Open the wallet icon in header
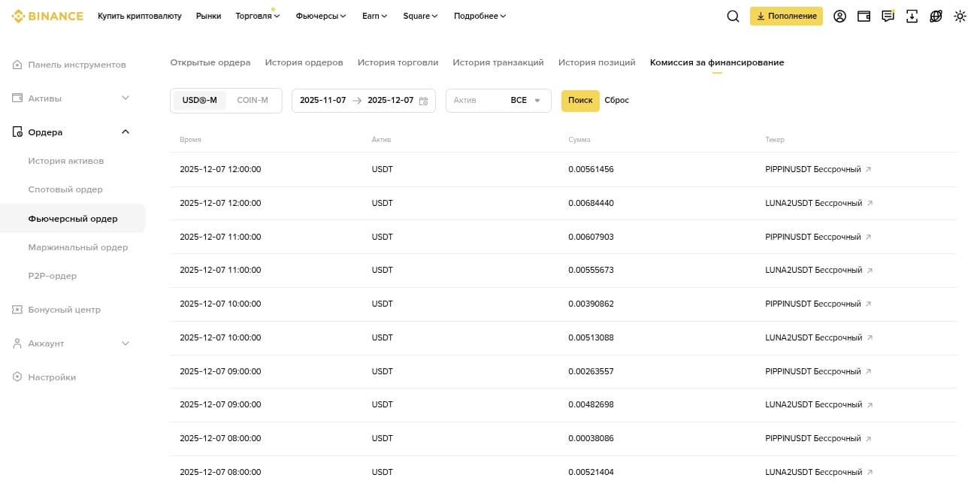Image resolution: width=980 pixels, height=487 pixels. click(x=864, y=16)
